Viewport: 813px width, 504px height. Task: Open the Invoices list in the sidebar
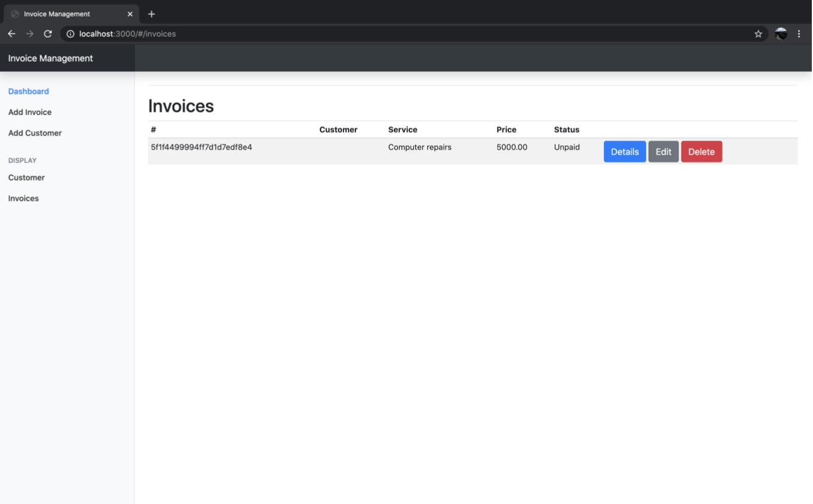(x=23, y=197)
